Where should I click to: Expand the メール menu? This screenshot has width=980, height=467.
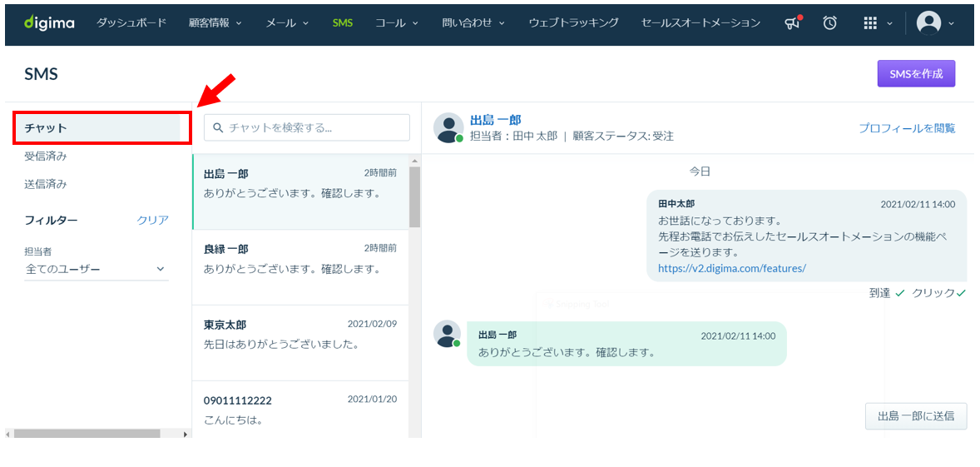[x=288, y=23]
